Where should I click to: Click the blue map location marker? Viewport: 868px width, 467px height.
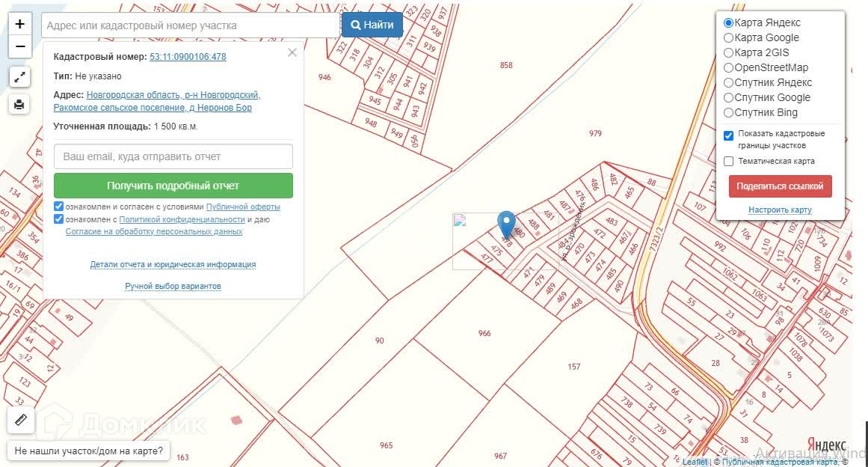[506, 225]
